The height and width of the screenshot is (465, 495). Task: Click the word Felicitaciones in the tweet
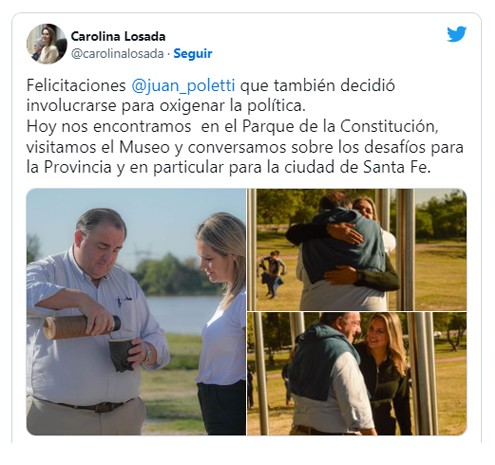[76, 85]
